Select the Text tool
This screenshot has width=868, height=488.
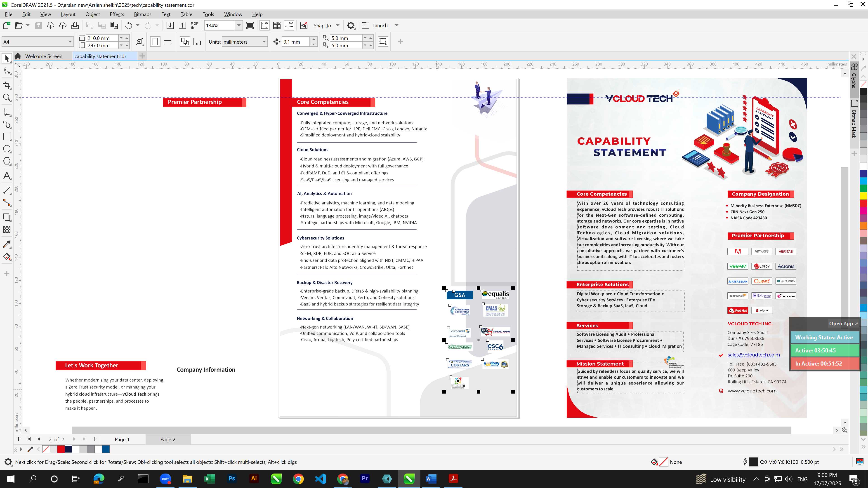[7, 176]
